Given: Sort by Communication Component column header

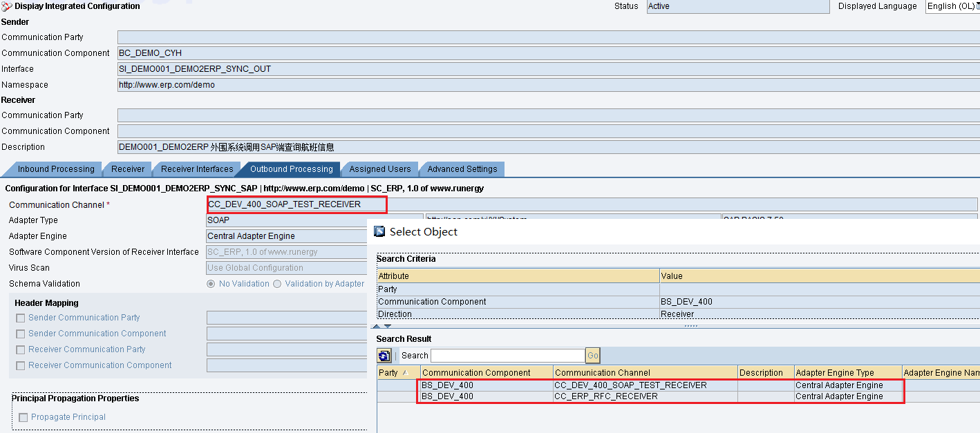Looking at the screenshot, I should point(487,373).
